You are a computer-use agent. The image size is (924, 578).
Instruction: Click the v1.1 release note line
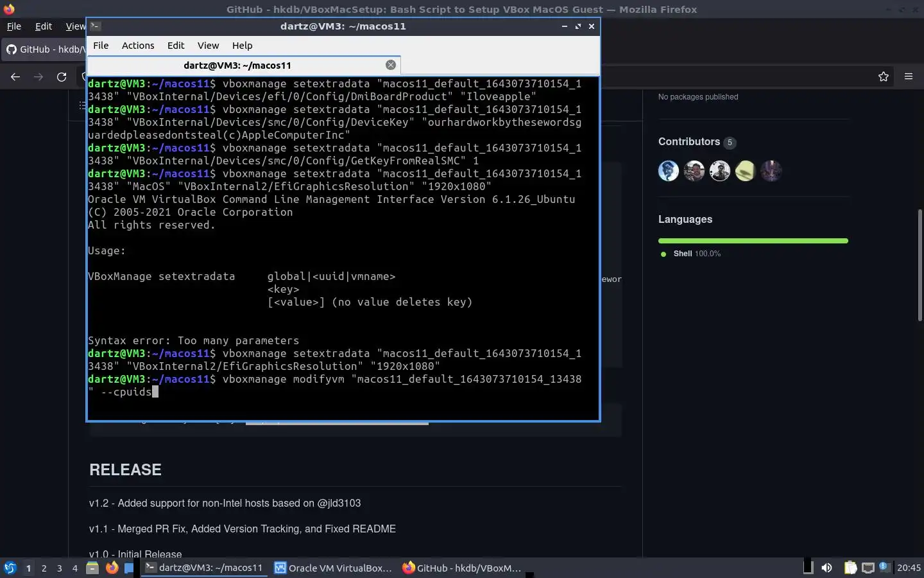coord(243,529)
